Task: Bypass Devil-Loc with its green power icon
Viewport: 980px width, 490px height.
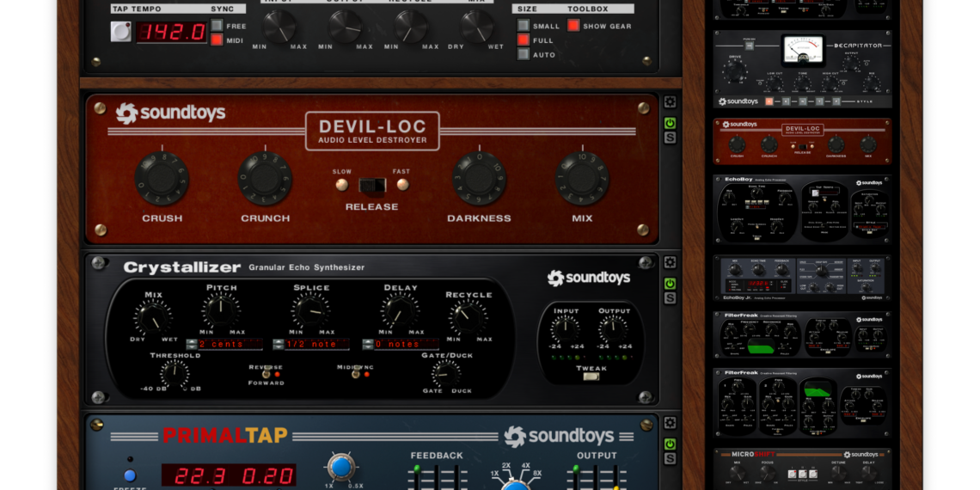Action: pyautogui.click(x=670, y=123)
